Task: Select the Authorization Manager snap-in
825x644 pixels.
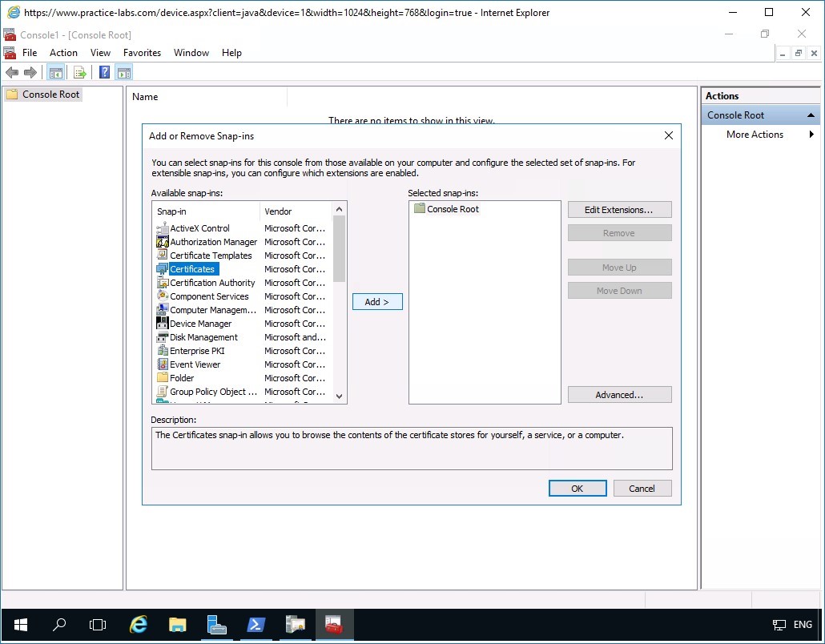Action: pos(212,241)
